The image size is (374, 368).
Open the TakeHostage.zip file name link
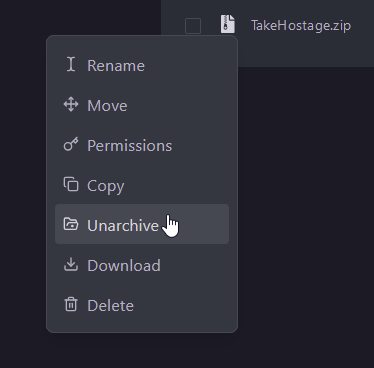tap(301, 26)
